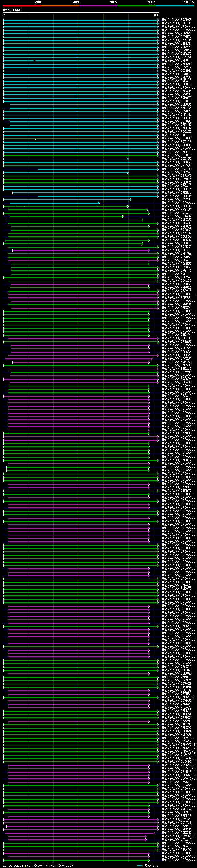Viewport: 197px width, 868px height.
Task: Click the cyan alignment bar for UniRef100_B9SP68
Action: point(81,20)
